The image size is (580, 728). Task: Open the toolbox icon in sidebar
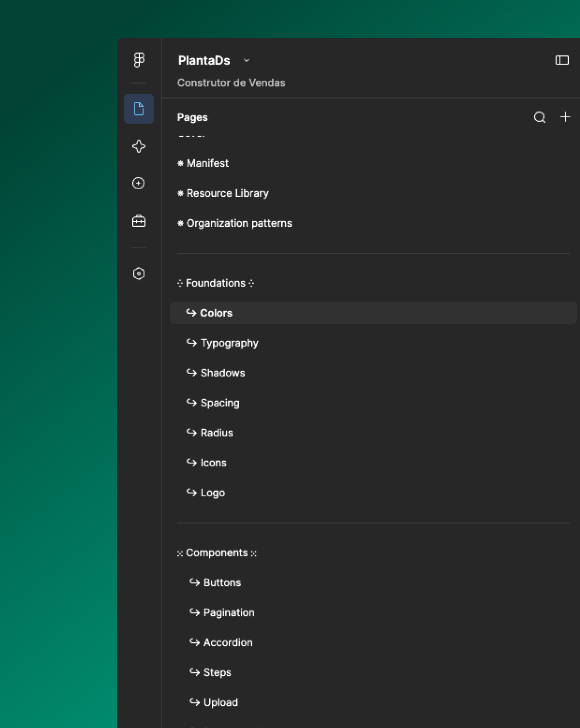[x=139, y=221]
